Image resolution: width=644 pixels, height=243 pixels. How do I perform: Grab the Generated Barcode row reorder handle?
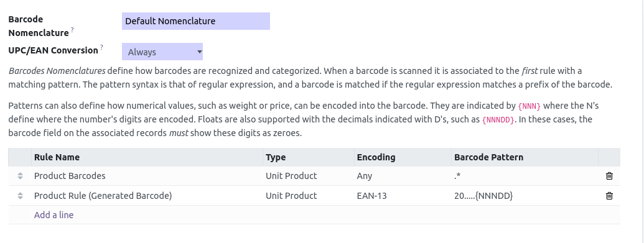coord(20,196)
